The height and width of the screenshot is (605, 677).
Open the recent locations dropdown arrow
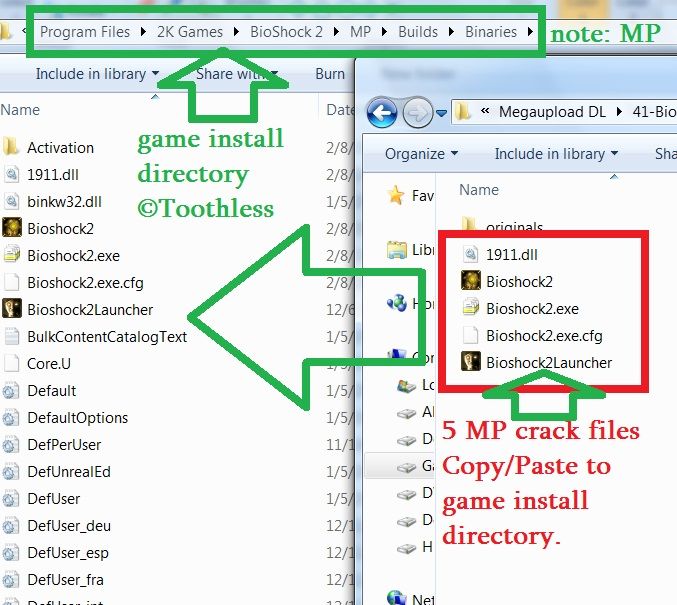441,113
